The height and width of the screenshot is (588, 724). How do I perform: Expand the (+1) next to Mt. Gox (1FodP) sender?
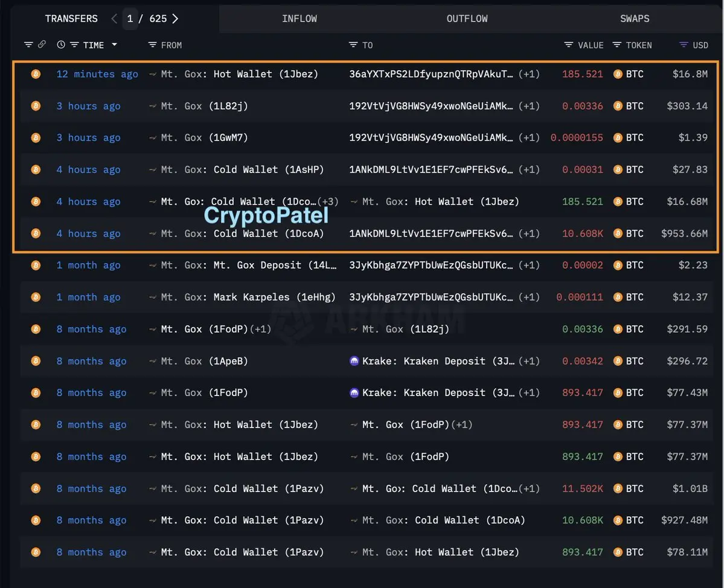(262, 329)
